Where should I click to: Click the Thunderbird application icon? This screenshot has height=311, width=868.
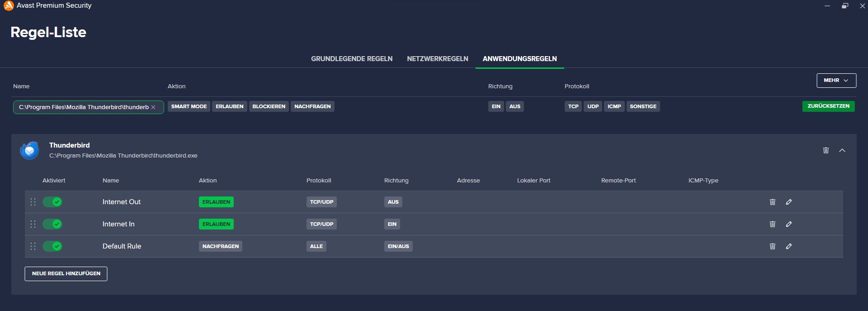(x=30, y=150)
